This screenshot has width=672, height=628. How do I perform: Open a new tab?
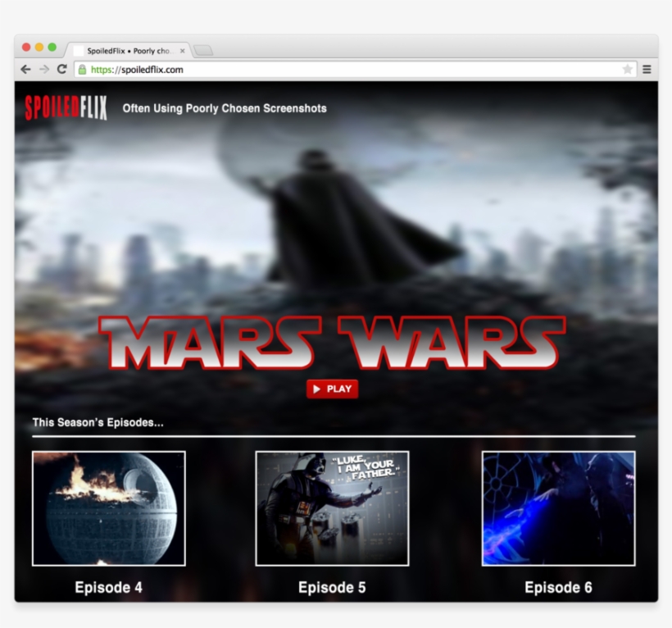[203, 51]
